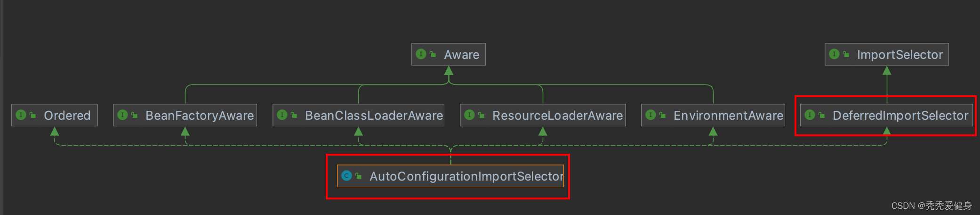
Task: Select the BeanClassLoaderAware node label
Action: pos(374,116)
